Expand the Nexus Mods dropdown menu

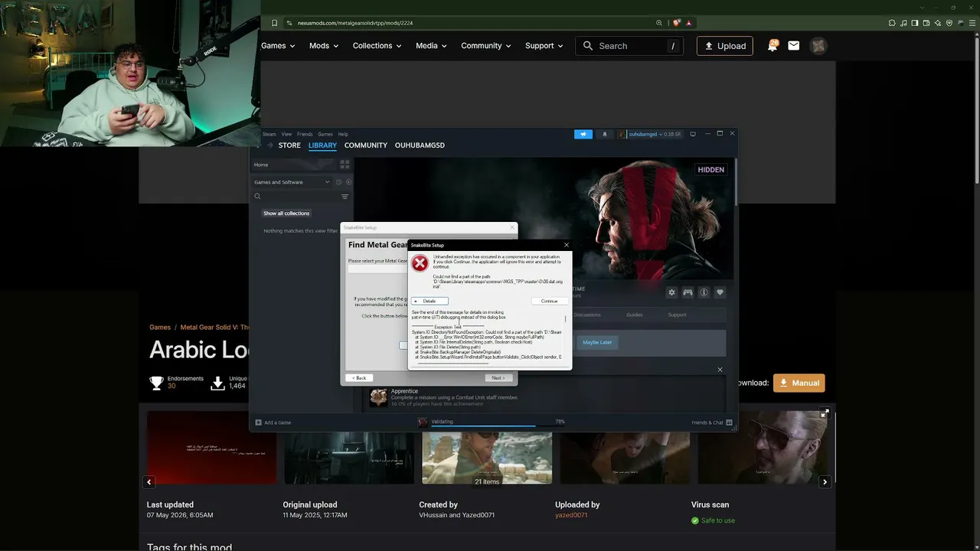[324, 46]
